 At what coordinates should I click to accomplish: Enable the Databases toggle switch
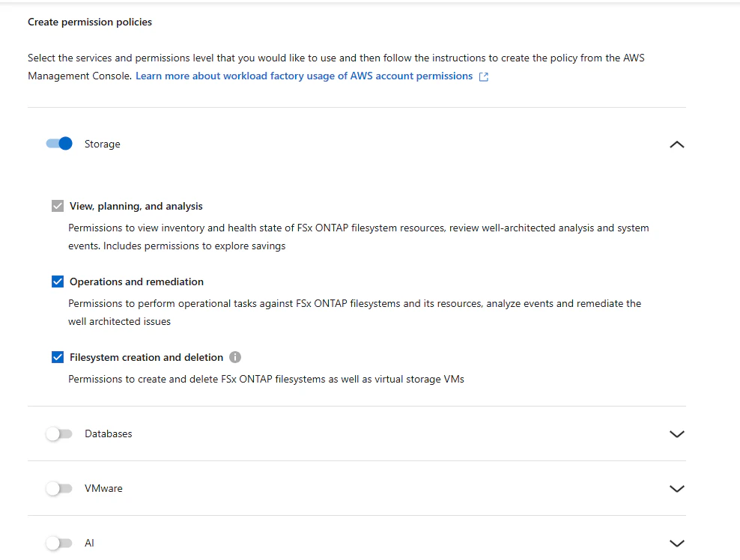point(59,433)
